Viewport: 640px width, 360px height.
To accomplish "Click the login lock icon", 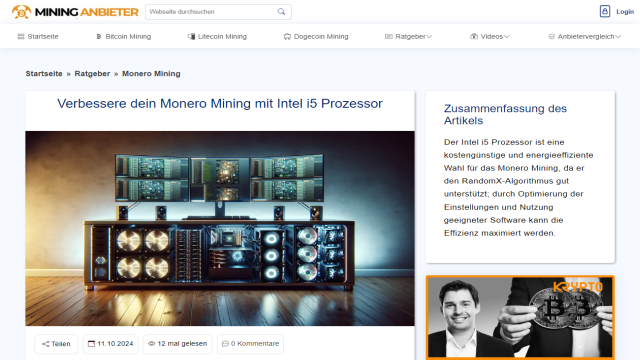I will click(604, 11).
